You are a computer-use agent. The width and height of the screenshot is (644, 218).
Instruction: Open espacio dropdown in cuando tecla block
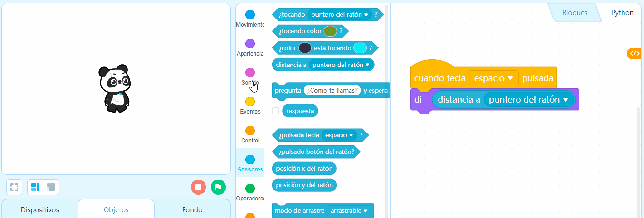tap(494, 78)
